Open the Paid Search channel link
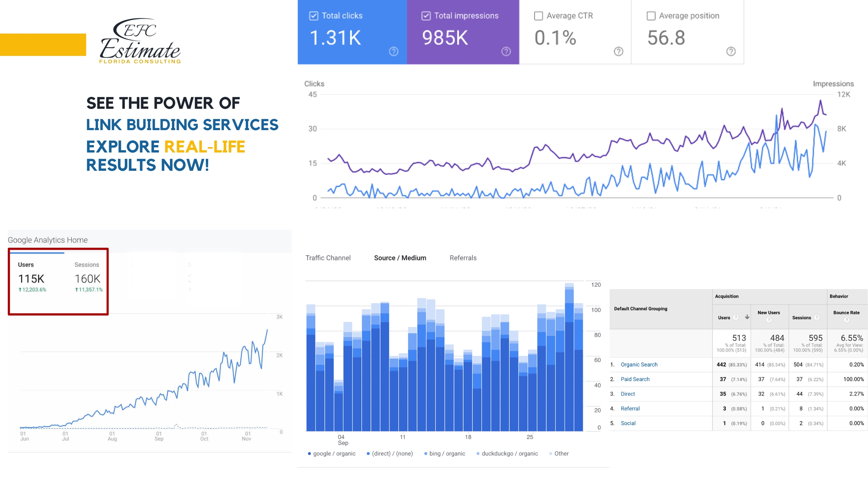Viewport: 868px width, 488px height. 635,379
